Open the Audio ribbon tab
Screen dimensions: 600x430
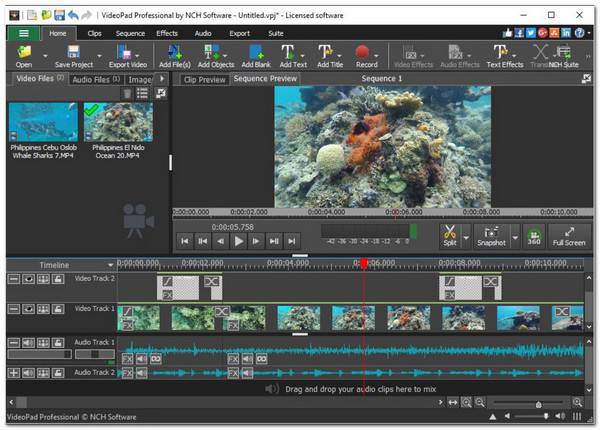click(203, 33)
